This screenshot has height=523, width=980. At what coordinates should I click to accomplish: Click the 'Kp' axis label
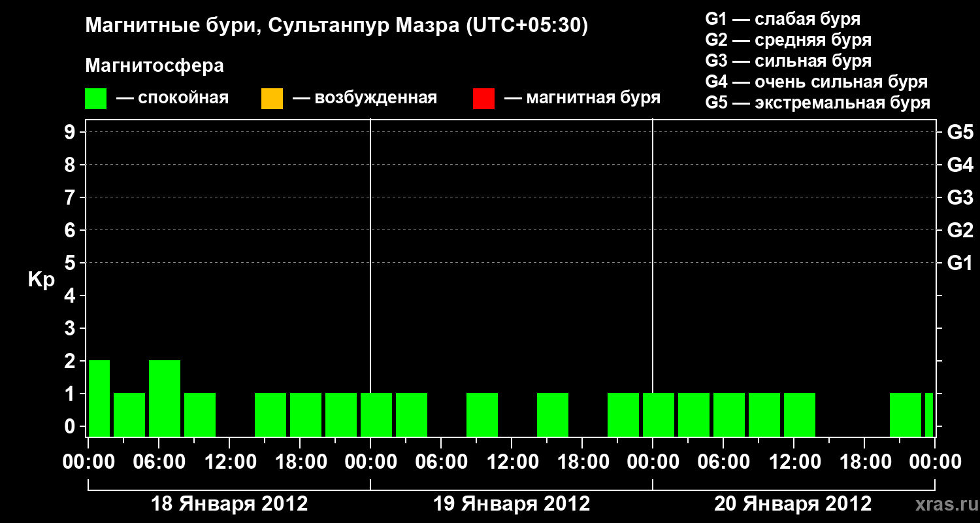(x=41, y=280)
